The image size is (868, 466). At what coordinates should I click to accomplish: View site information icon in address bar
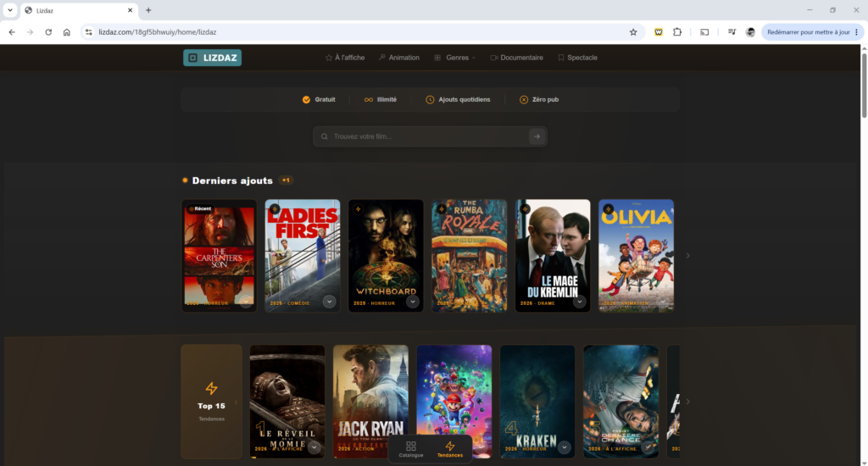(x=88, y=32)
